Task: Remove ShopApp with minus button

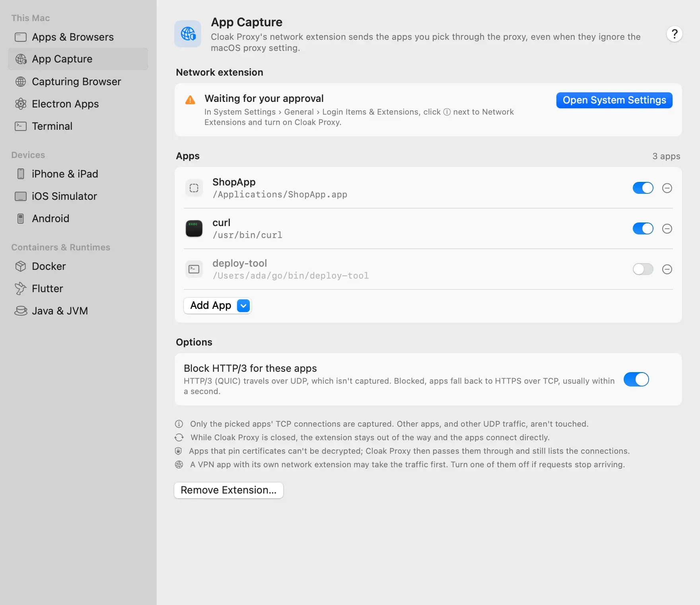Action: click(667, 188)
